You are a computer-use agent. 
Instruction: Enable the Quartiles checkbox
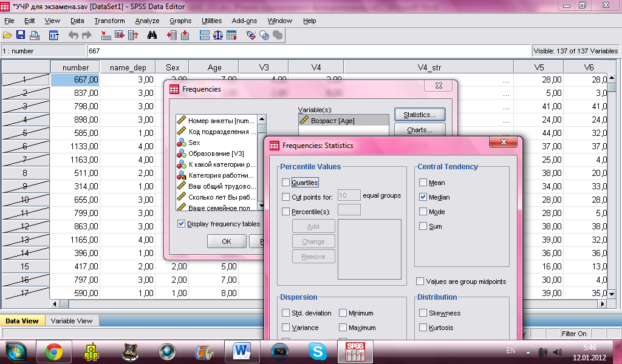(285, 182)
